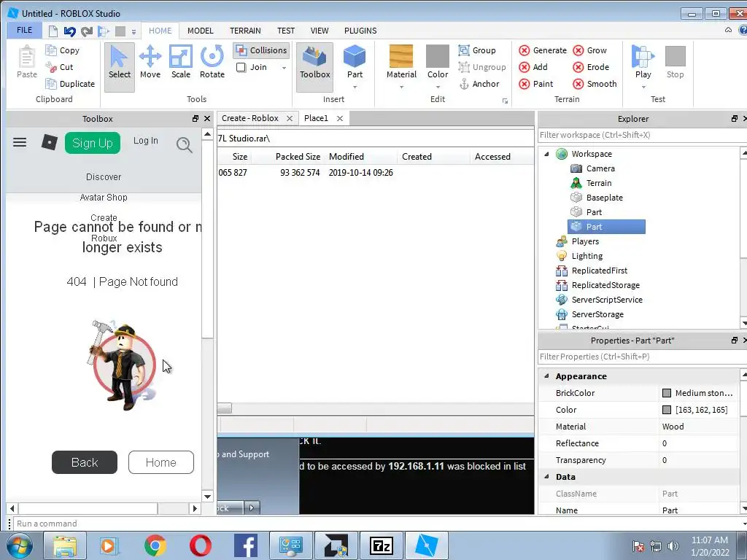Switch to the TEST ribbon tab
This screenshot has height=560, width=747.
pyautogui.click(x=286, y=31)
